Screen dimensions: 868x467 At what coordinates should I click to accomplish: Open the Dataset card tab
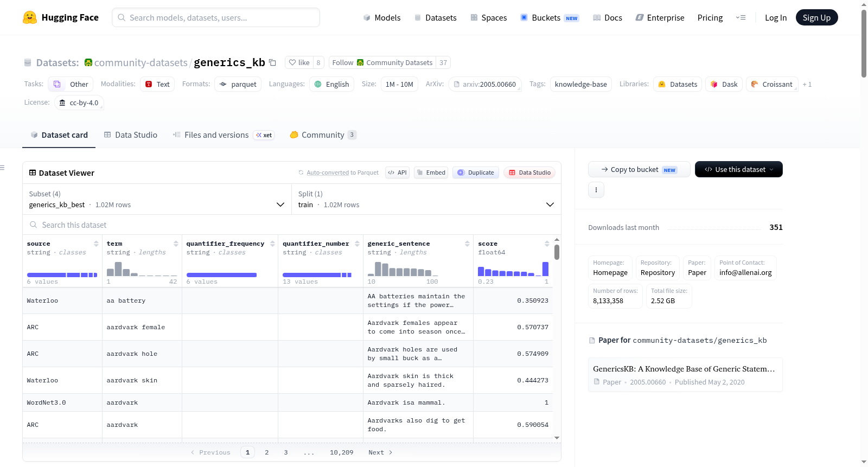[59, 135]
